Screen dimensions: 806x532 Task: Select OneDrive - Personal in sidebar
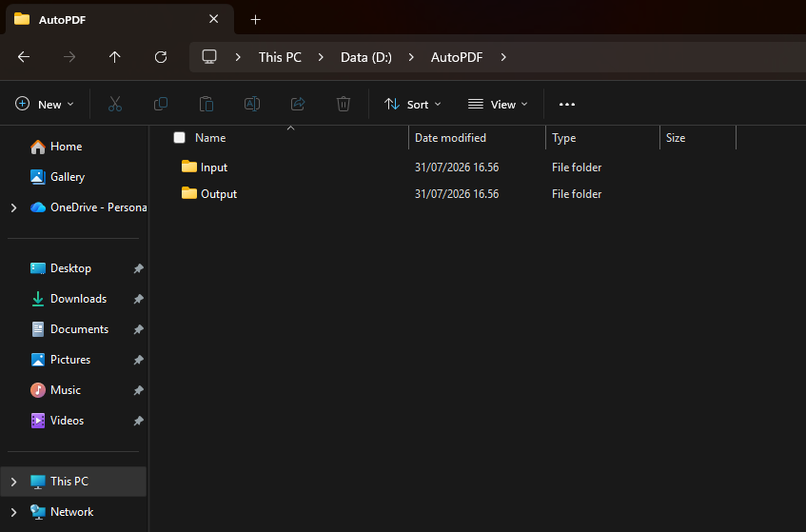click(88, 207)
